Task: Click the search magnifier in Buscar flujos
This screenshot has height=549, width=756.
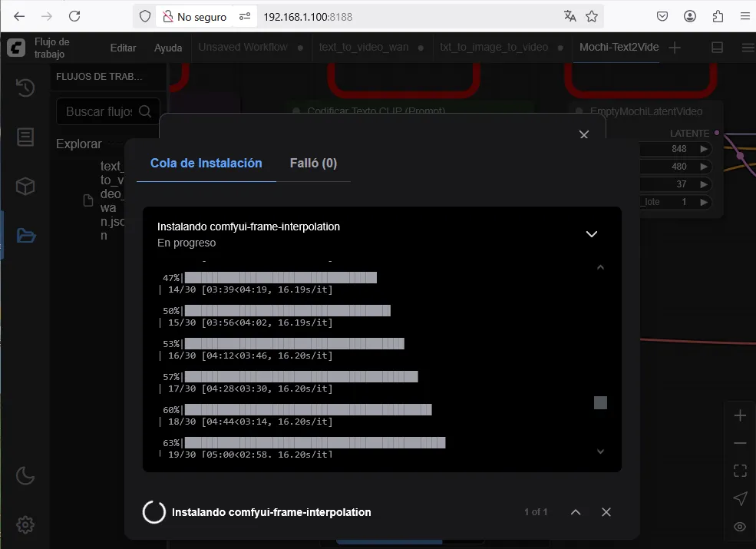Action: (x=145, y=111)
